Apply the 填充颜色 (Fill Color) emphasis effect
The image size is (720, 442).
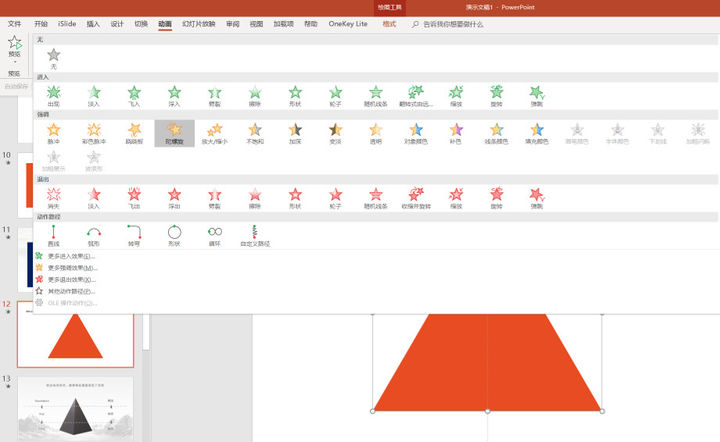tap(537, 134)
